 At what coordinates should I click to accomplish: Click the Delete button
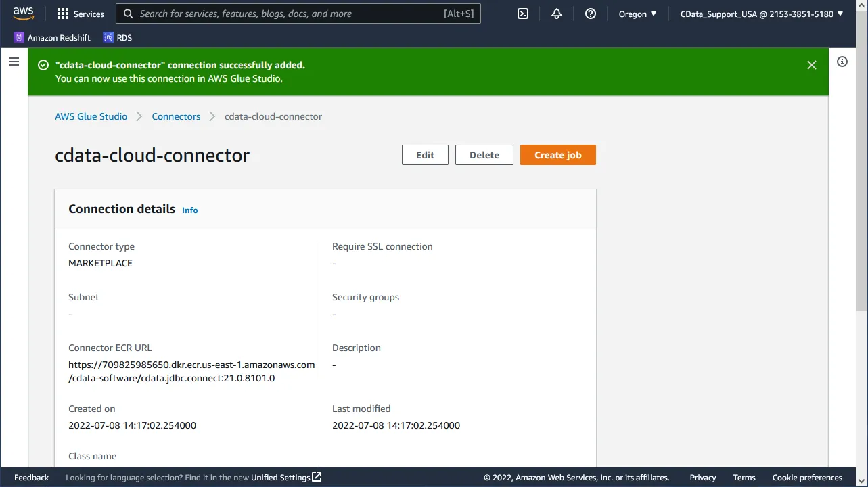(x=484, y=154)
